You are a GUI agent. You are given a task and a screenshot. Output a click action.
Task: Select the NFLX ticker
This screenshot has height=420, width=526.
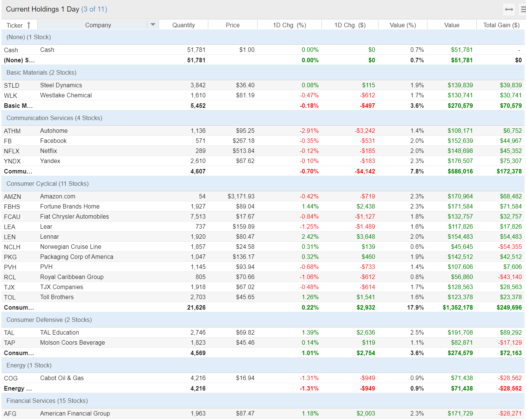pos(12,151)
